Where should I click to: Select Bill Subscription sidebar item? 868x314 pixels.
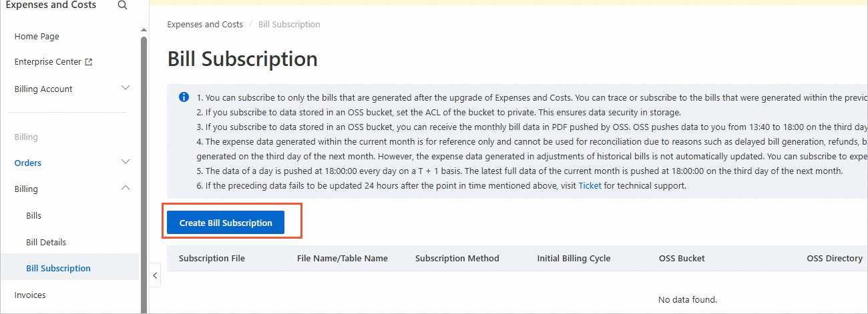(x=58, y=269)
